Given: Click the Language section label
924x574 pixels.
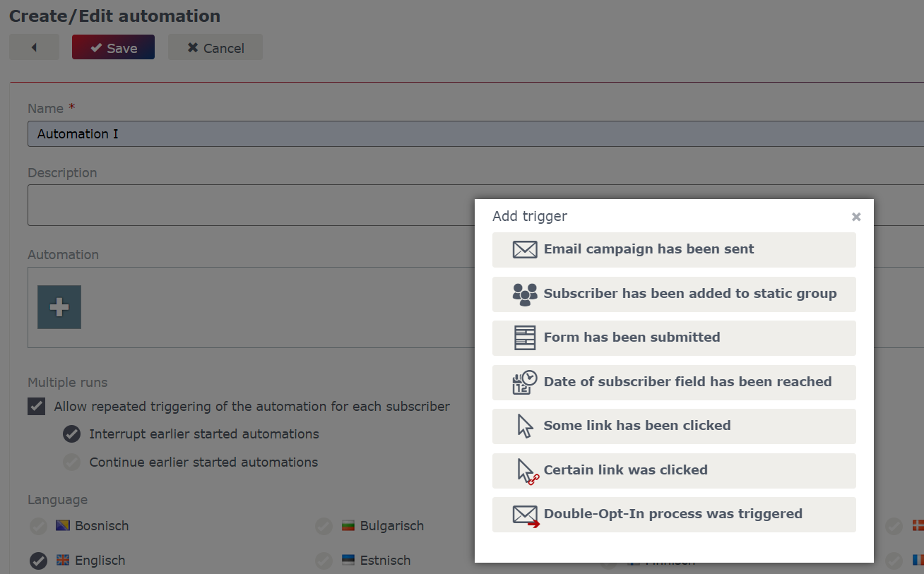Looking at the screenshot, I should pos(58,500).
